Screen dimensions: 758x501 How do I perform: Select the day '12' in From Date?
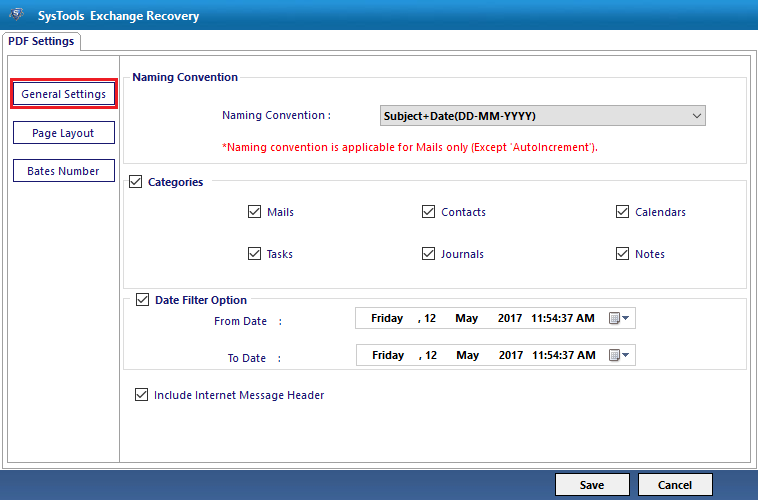click(430, 318)
